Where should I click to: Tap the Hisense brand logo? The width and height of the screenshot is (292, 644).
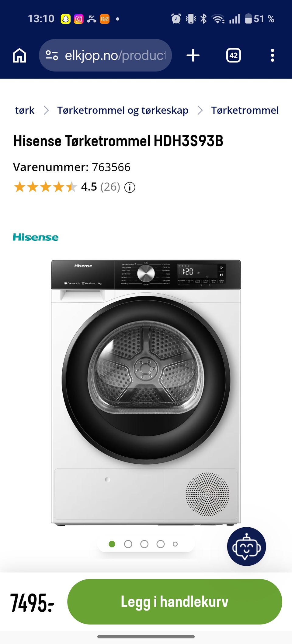(x=36, y=237)
